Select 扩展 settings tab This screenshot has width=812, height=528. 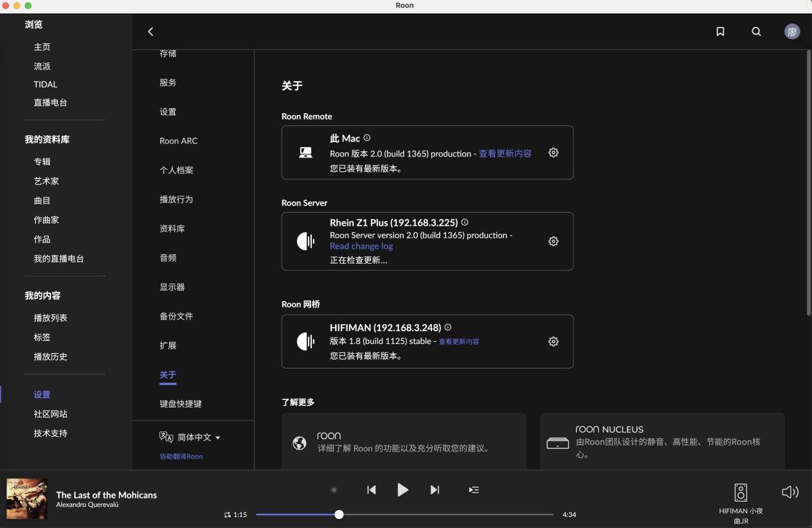[x=168, y=346]
